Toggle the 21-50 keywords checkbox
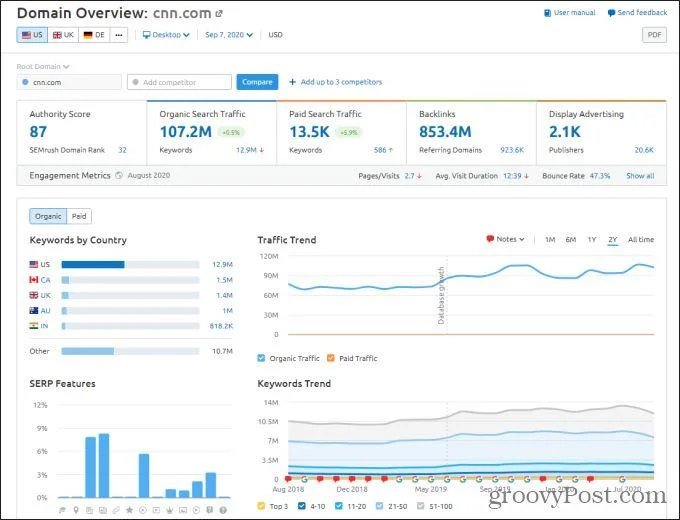680x520 pixels. tap(379, 506)
